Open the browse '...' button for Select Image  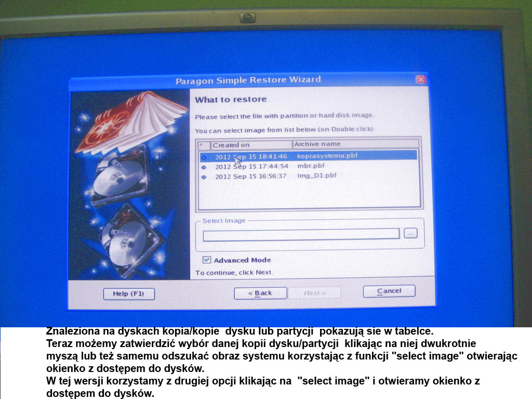tap(410, 233)
